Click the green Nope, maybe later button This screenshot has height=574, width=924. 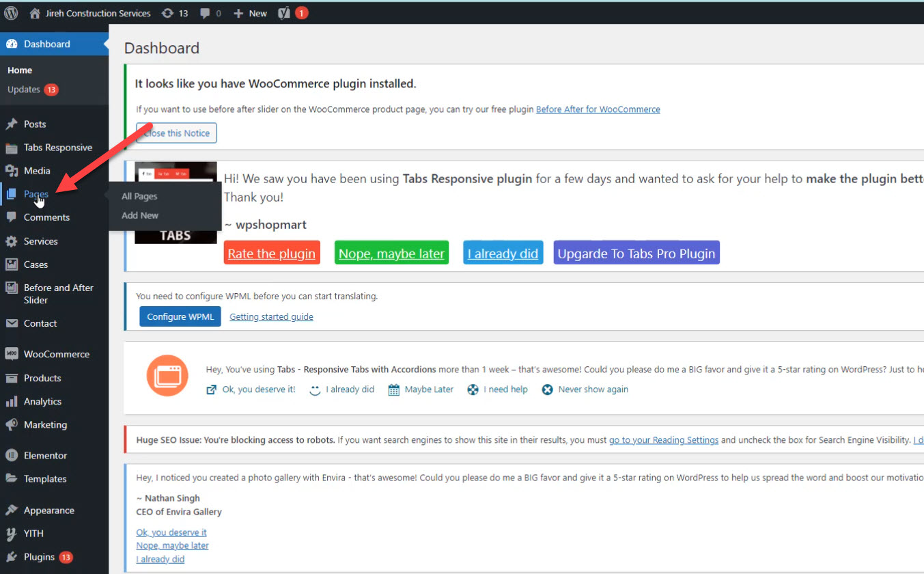click(392, 254)
